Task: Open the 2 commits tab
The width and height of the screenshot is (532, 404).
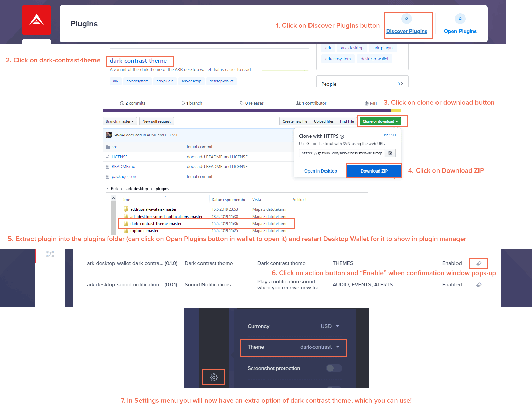Action: pos(132,103)
